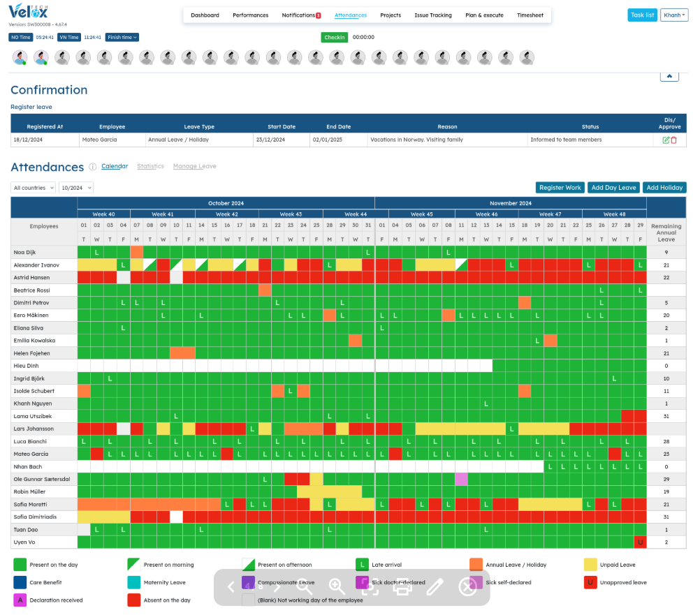The width and height of the screenshot is (700, 615).
Task: Click the red delete leave request icon
Action: 674,140
